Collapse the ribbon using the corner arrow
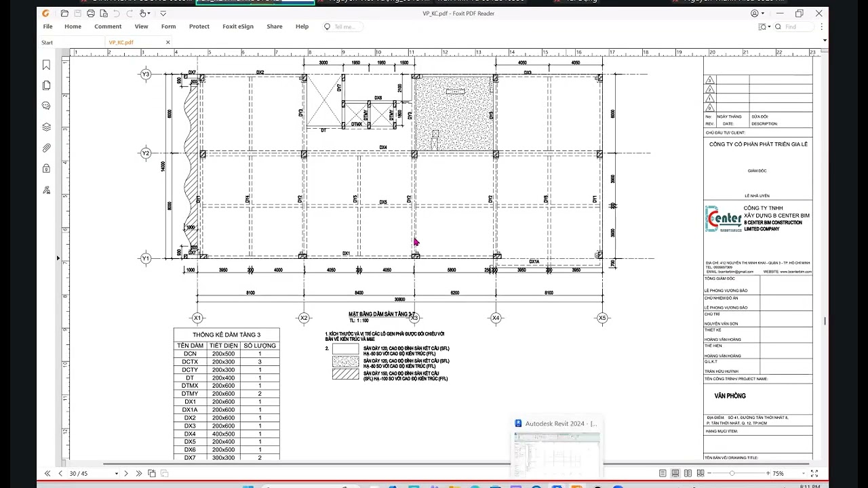 coord(825,41)
